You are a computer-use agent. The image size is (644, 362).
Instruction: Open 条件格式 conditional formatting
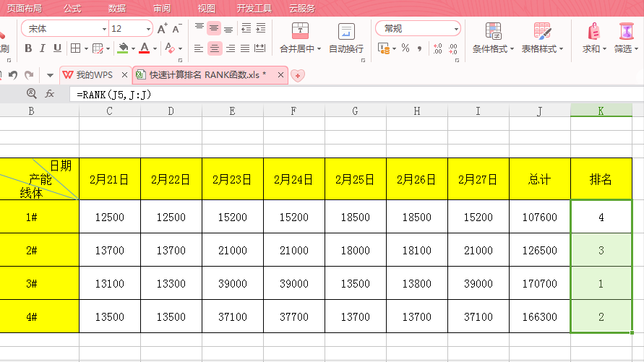pyautogui.click(x=493, y=38)
